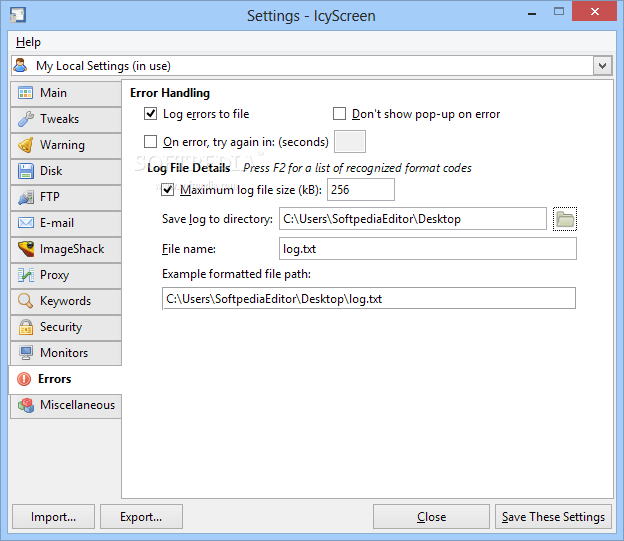The height and width of the screenshot is (541, 624).
Task: Click the Warning bell icon
Action: 25,145
